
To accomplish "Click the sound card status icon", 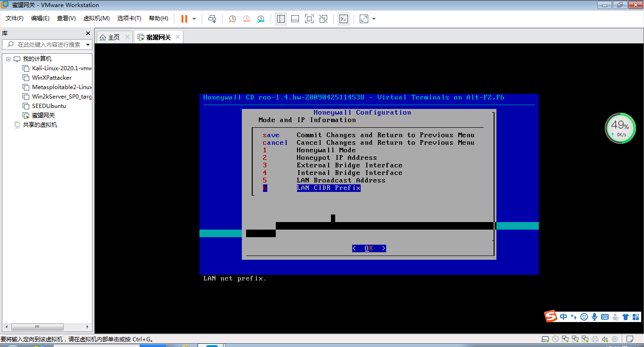I will coord(605,339).
